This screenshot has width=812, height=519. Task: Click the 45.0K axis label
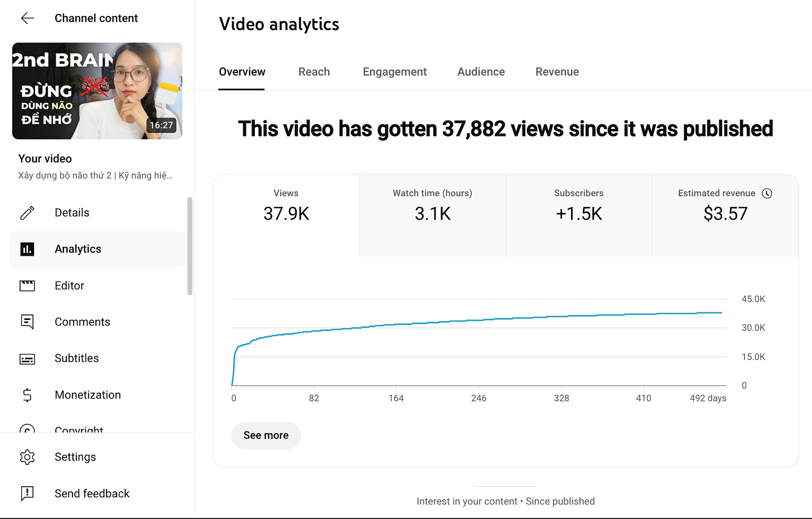pos(753,299)
